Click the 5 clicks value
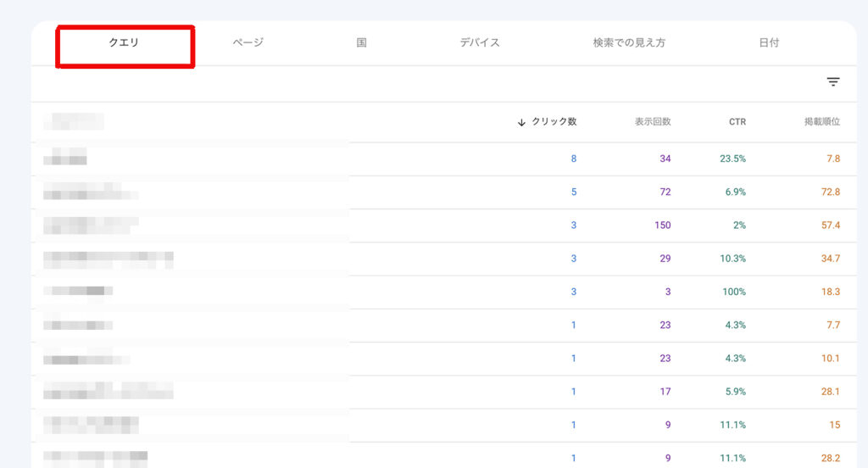Image resolution: width=868 pixels, height=468 pixels. point(574,192)
